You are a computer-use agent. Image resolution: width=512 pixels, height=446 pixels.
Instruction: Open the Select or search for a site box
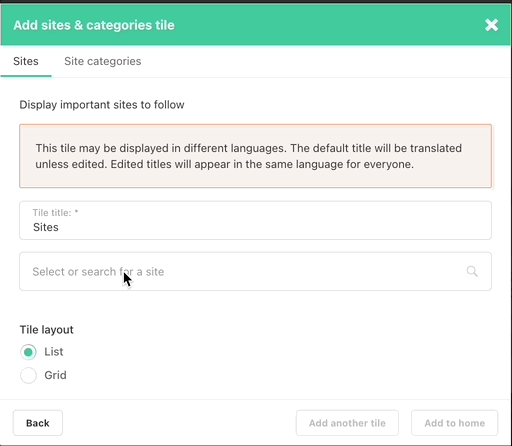(255, 271)
